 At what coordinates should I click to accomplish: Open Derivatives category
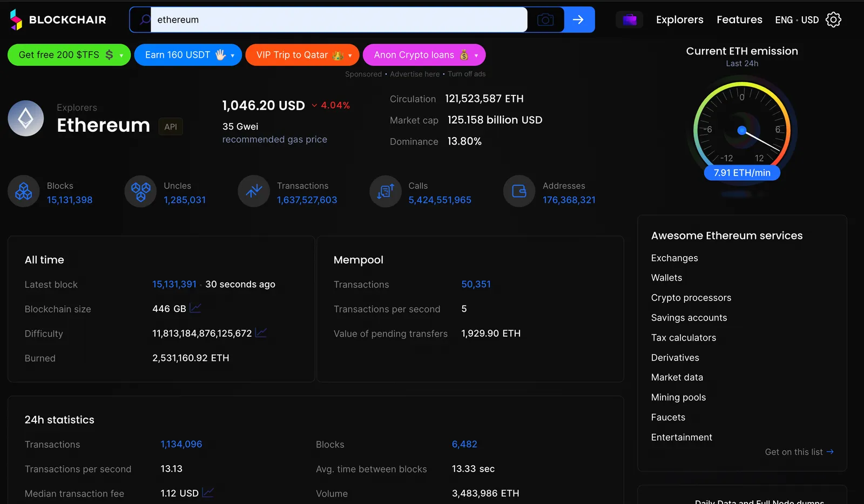tap(675, 358)
